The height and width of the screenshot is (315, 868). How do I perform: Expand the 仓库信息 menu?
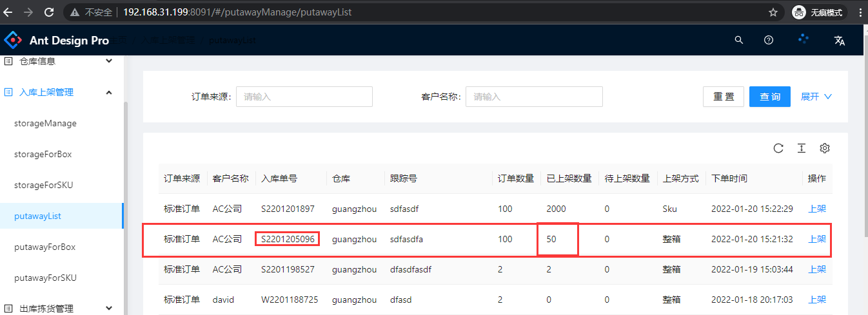click(x=108, y=61)
